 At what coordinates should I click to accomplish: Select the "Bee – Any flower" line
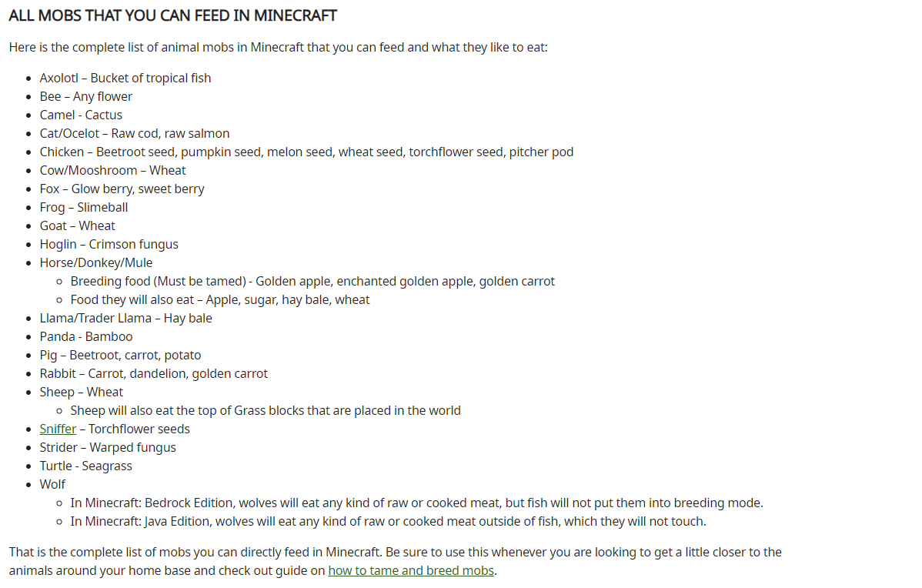(x=85, y=97)
